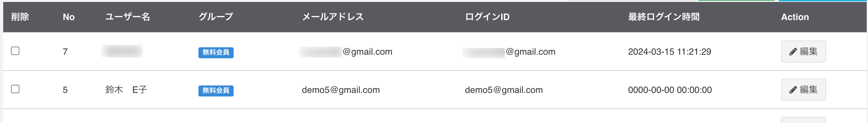Click the 削除 column header
The image size is (868, 123).
point(20,17)
